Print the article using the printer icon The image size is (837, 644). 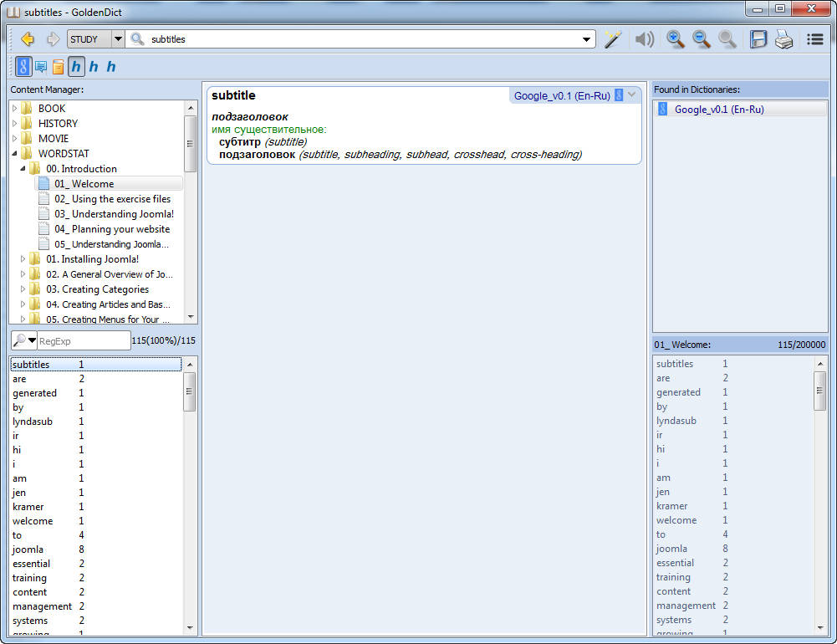pyautogui.click(x=784, y=39)
